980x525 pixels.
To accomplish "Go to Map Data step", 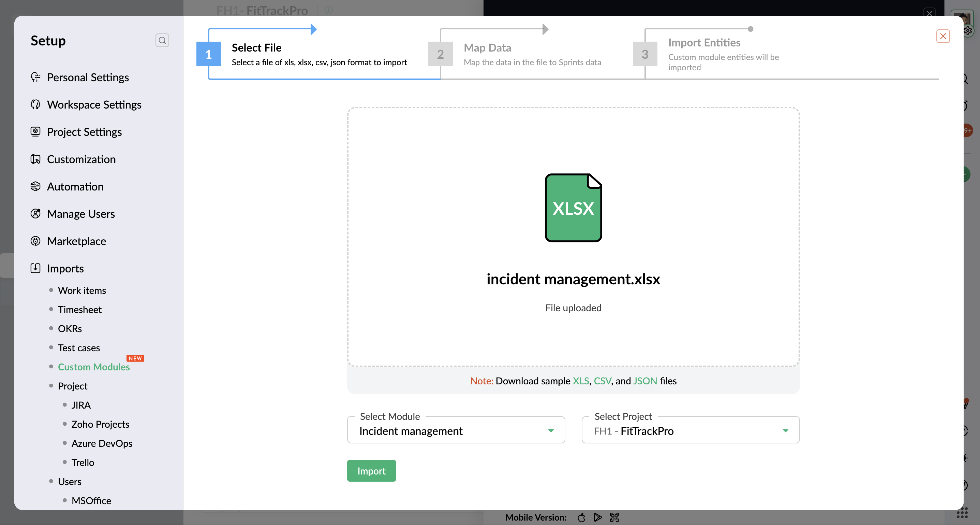I will click(x=487, y=48).
